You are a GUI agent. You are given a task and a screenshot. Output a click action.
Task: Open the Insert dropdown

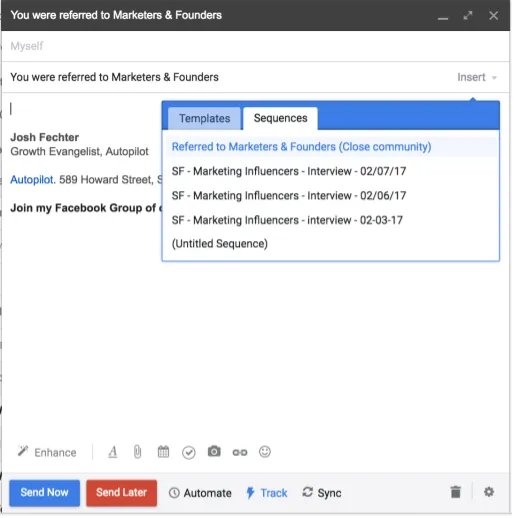pos(477,77)
